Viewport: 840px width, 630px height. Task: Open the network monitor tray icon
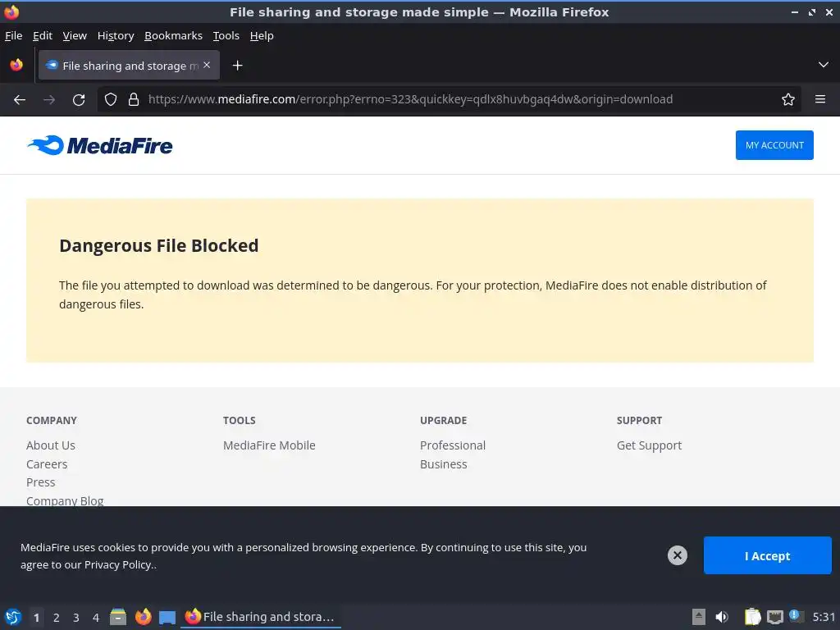click(x=774, y=618)
